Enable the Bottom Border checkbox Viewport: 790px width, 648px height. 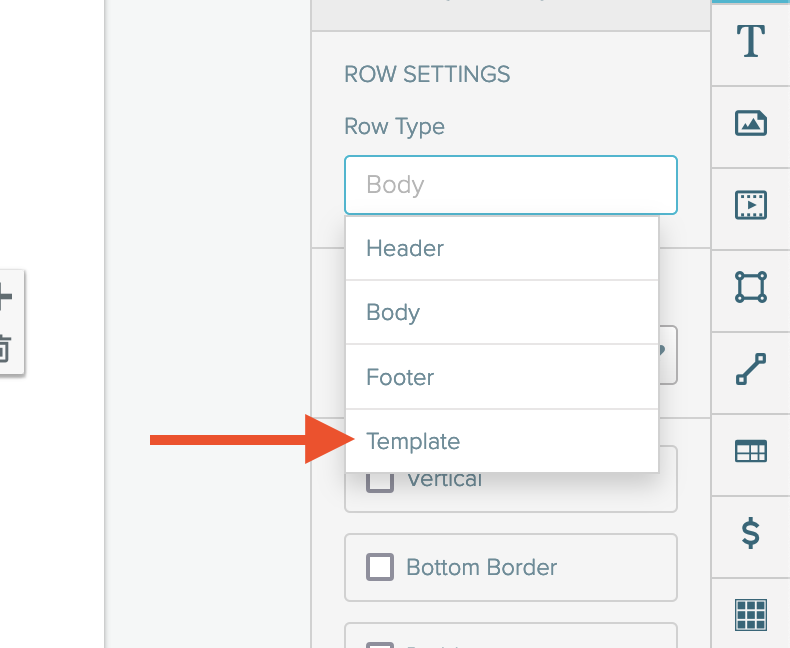point(380,567)
